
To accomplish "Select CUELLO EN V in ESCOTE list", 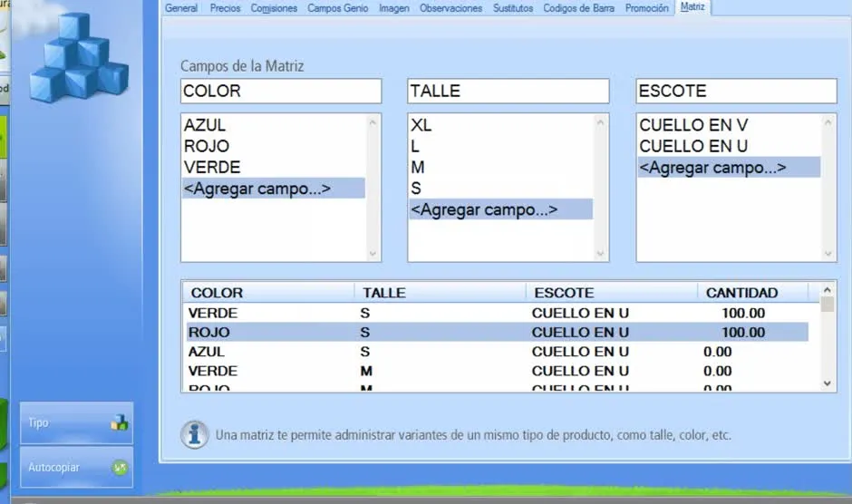I will [x=730, y=125].
